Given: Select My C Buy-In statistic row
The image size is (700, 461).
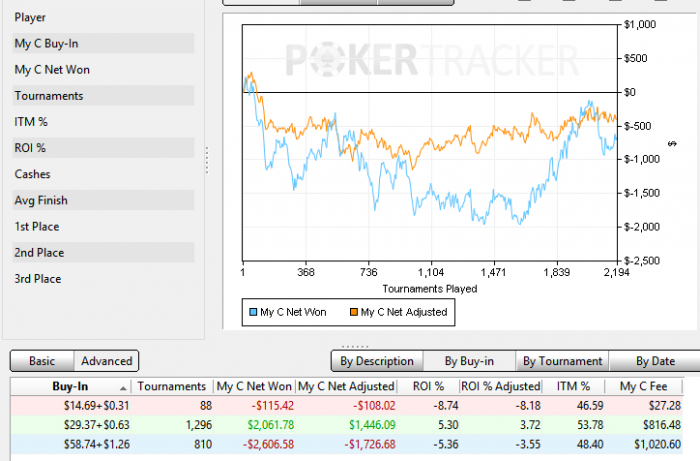Looking at the screenshot, I should [x=103, y=43].
